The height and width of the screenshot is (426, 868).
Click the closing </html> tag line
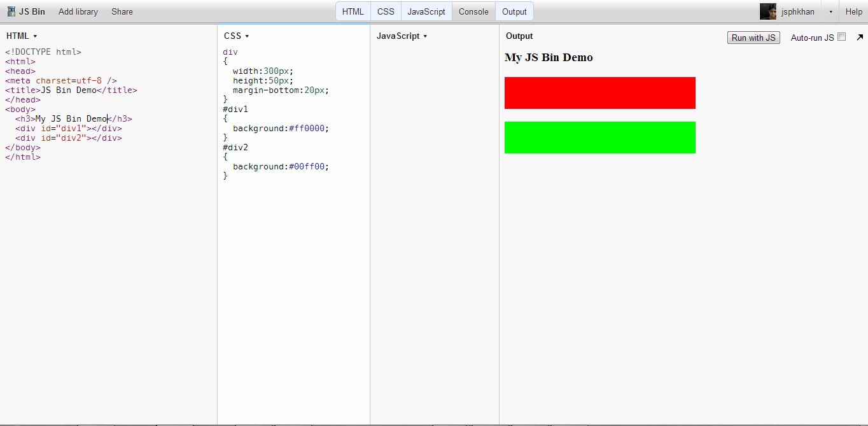(x=23, y=157)
